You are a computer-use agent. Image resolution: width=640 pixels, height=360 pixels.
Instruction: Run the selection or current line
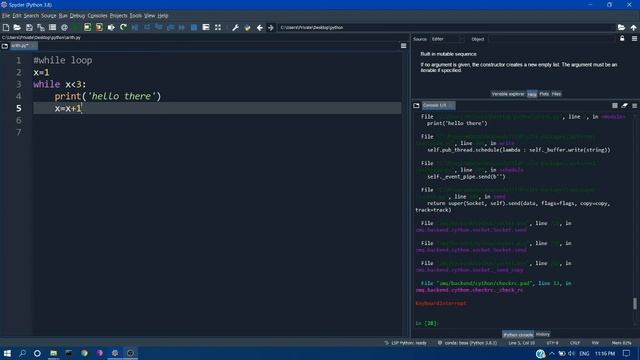coord(111,27)
